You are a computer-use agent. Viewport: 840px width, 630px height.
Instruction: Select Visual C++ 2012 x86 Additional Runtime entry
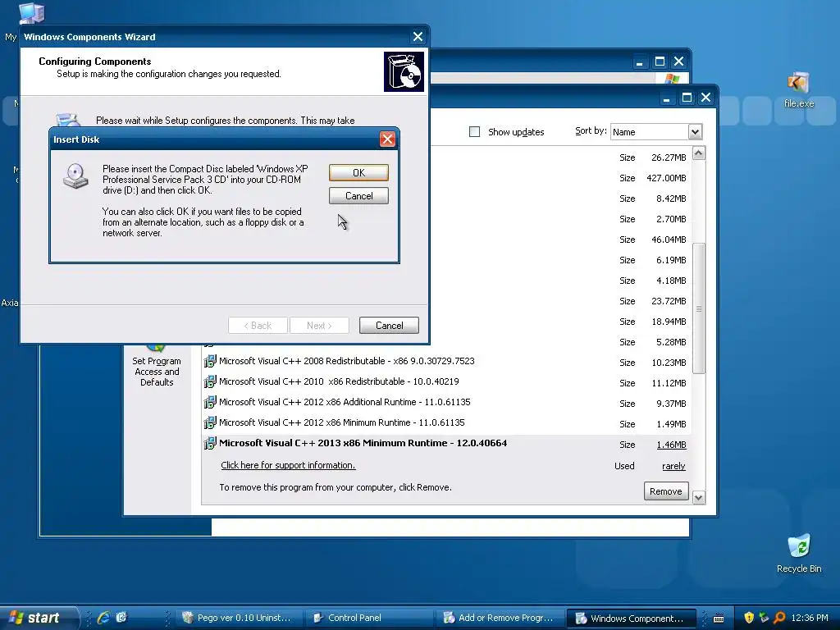(x=345, y=402)
